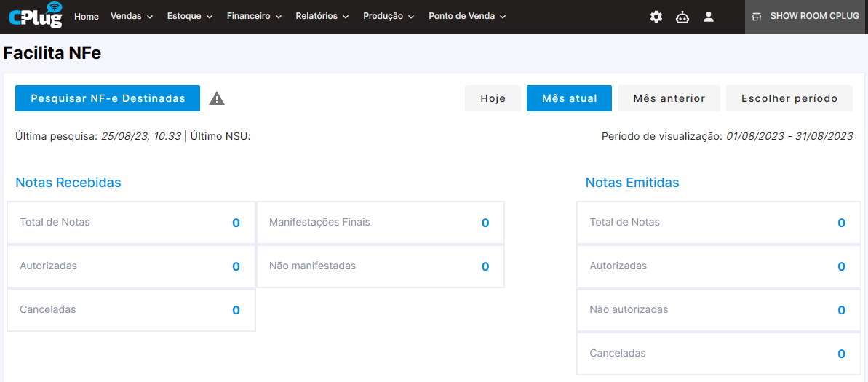Image resolution: width=868 pixels, height=382 pixels.
Task: Click the CPlug logo
Action: coord(36,16)
